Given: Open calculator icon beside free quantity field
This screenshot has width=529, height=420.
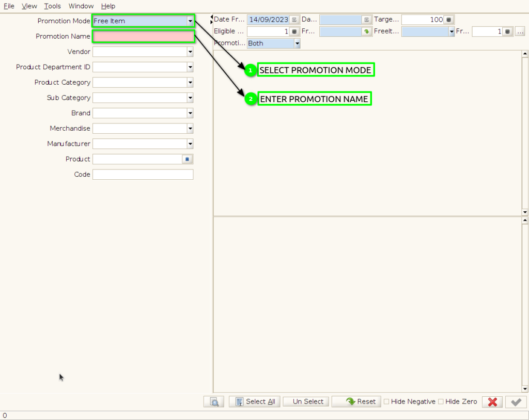Looking at the screenshot, I should click(507, 32).
